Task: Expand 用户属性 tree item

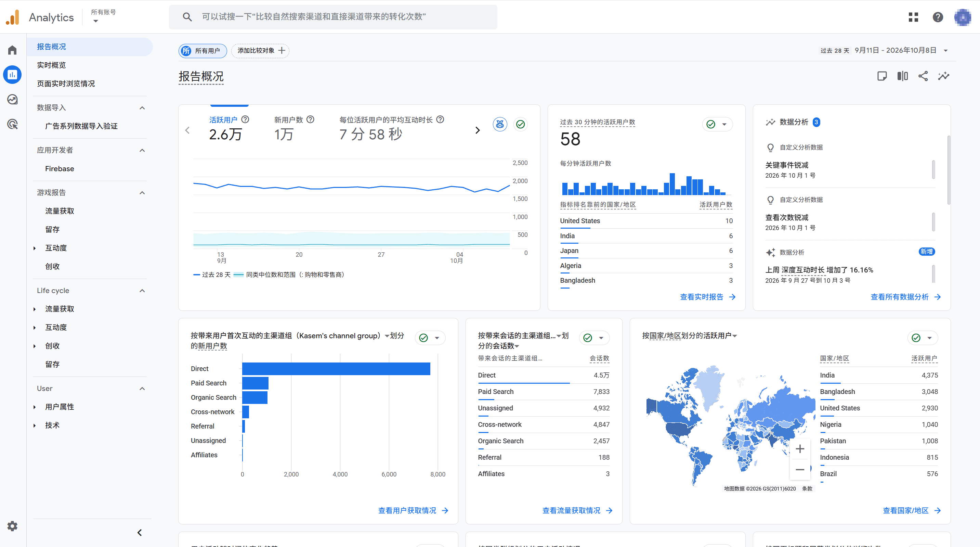Action: [34, 407]
